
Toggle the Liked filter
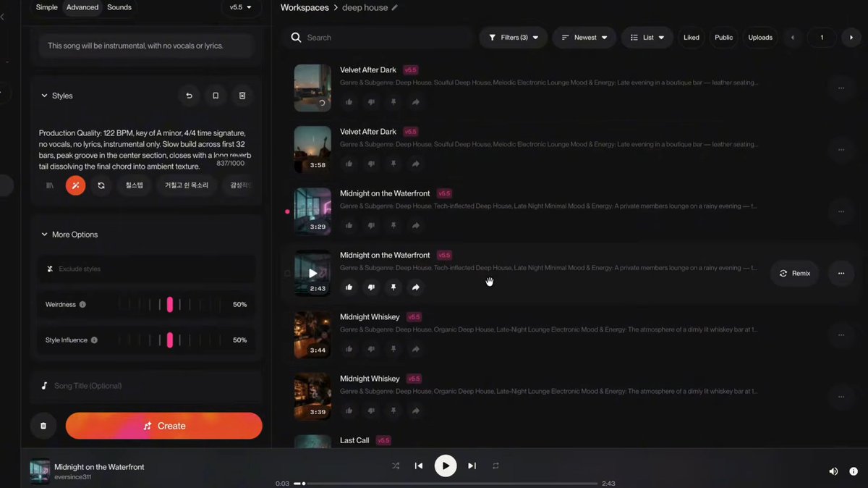692,38
